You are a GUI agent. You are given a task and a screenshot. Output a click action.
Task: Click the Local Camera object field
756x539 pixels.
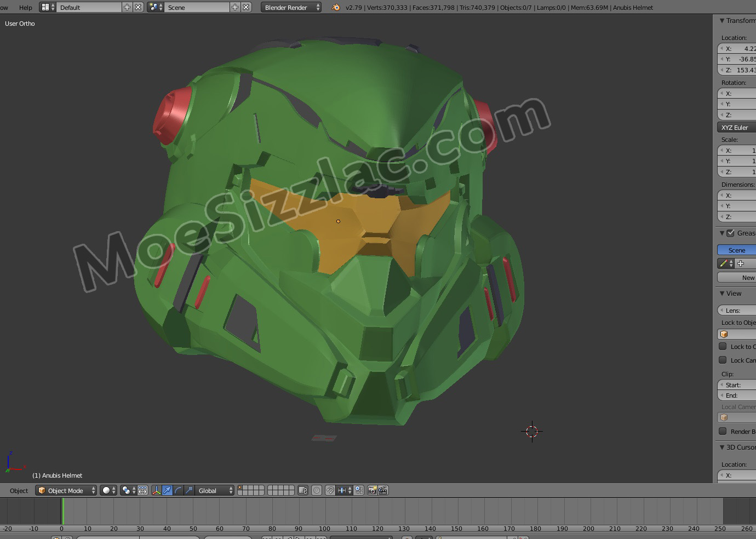point(737,417)
